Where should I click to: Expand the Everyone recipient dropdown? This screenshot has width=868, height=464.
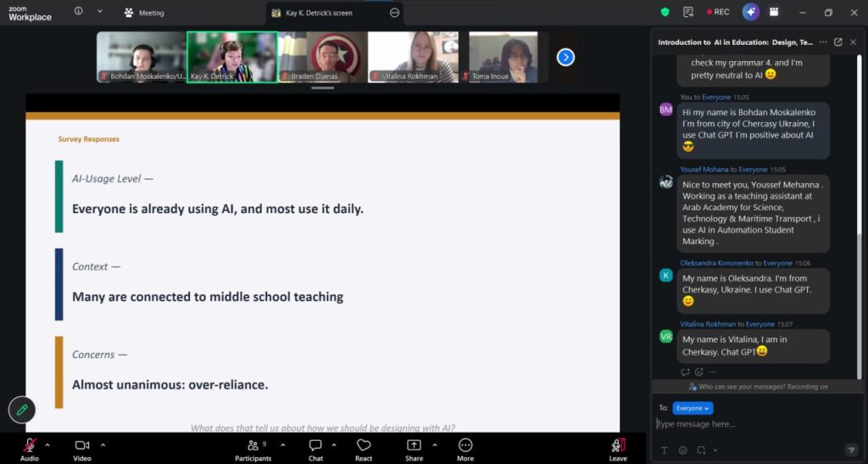pos(693,408)
